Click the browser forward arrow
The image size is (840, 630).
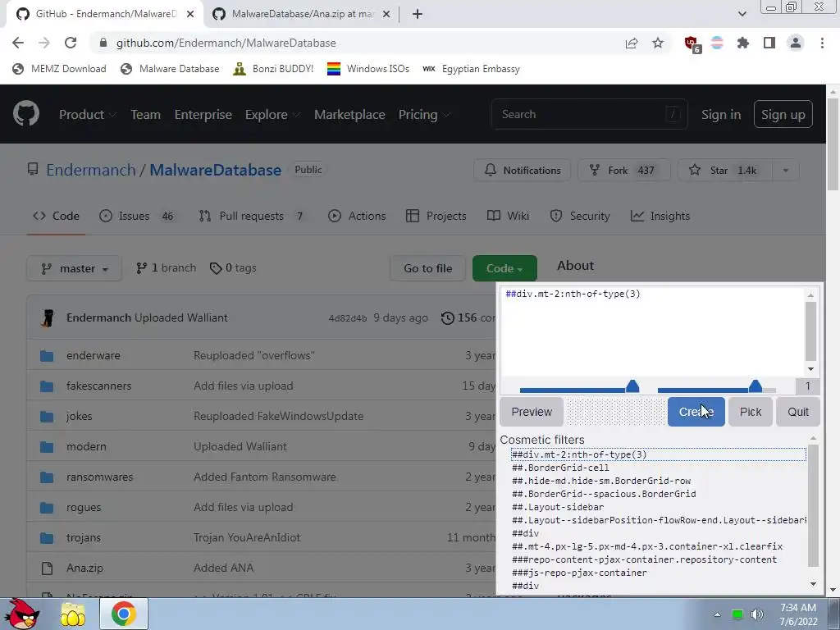click(44, 43)
